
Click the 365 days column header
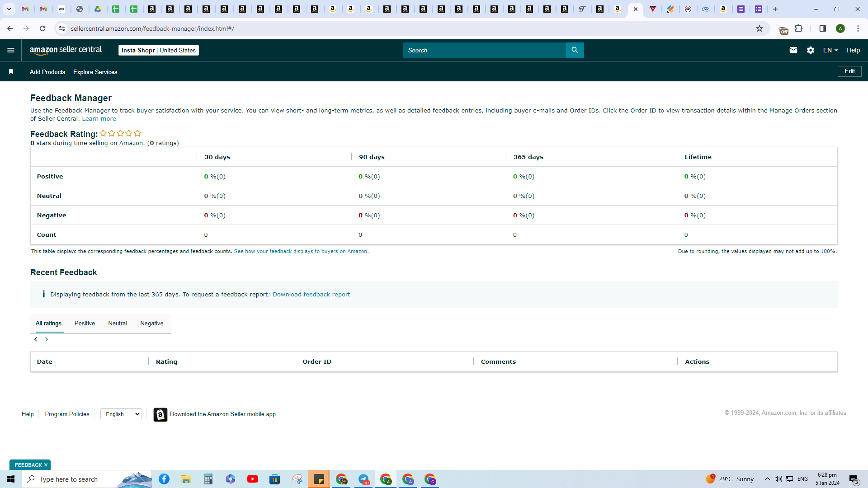pyautogui.click(x=528, y=157)
